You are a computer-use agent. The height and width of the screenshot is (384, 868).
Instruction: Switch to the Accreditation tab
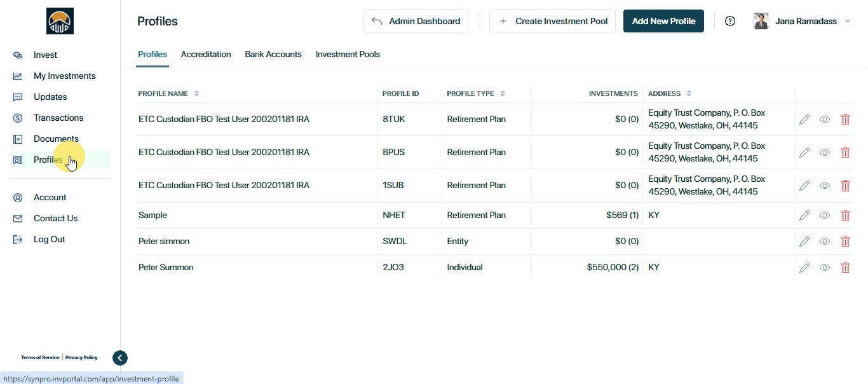[x=206, y=55]
